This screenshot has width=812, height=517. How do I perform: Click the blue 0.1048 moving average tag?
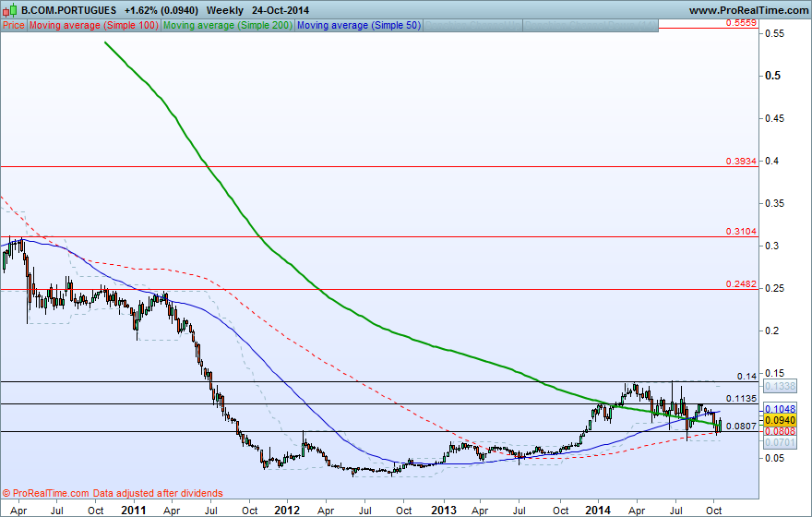pos(780,409)
